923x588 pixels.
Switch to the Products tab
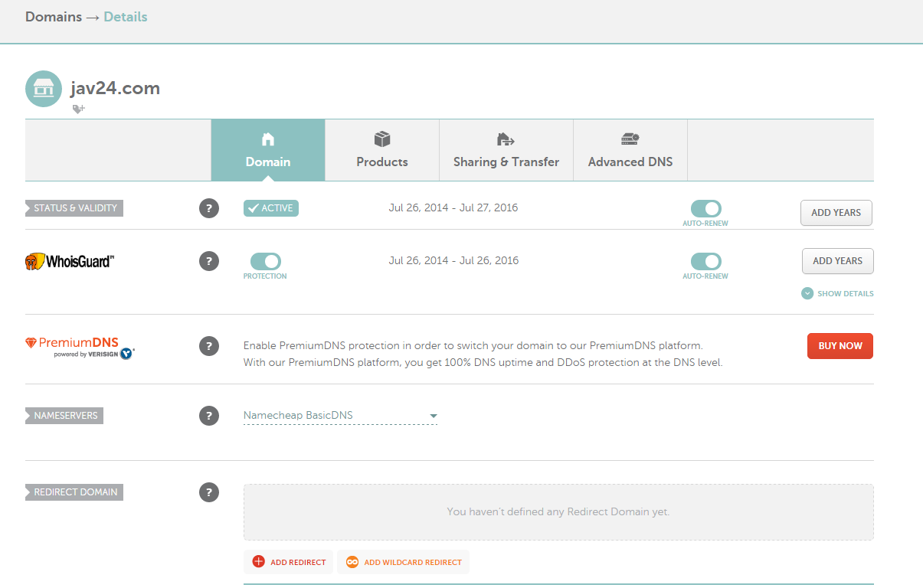coord(382,150)
